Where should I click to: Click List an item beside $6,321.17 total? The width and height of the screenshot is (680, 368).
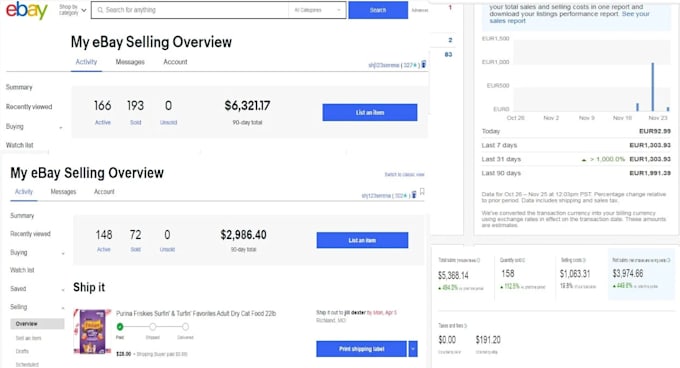(x=370, y=112)
